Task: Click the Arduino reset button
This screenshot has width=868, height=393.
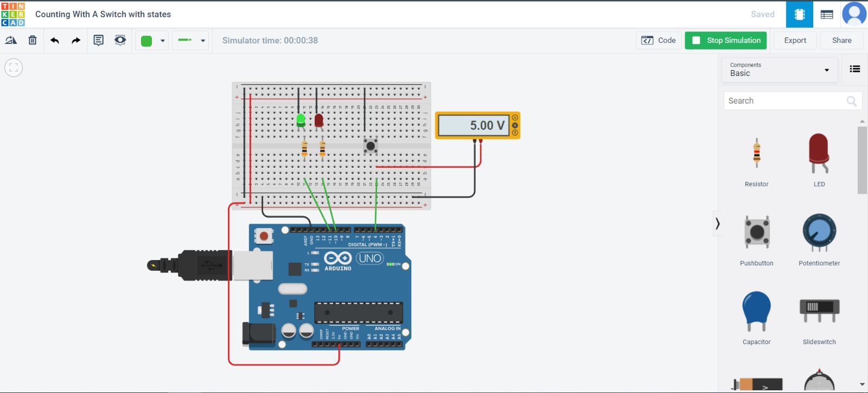Action: pyautogui.click(x=264, y=236)
